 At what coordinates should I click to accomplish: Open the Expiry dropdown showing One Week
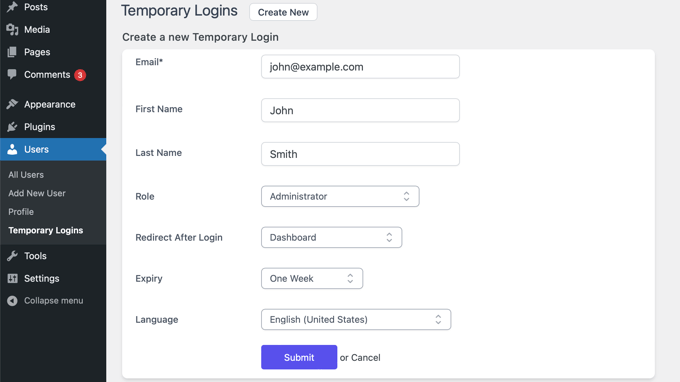tap(312, 278)
